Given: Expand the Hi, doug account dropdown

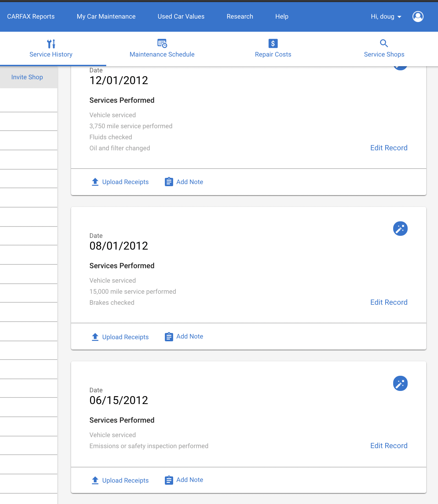Looking at the screenshot, I should [386, 17].
